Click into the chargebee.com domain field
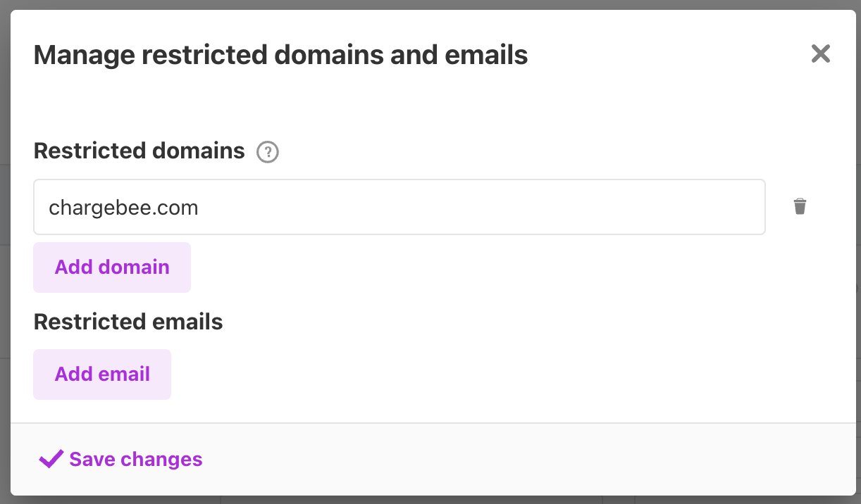This screenshot has height=504, width=861. (399, 208)
